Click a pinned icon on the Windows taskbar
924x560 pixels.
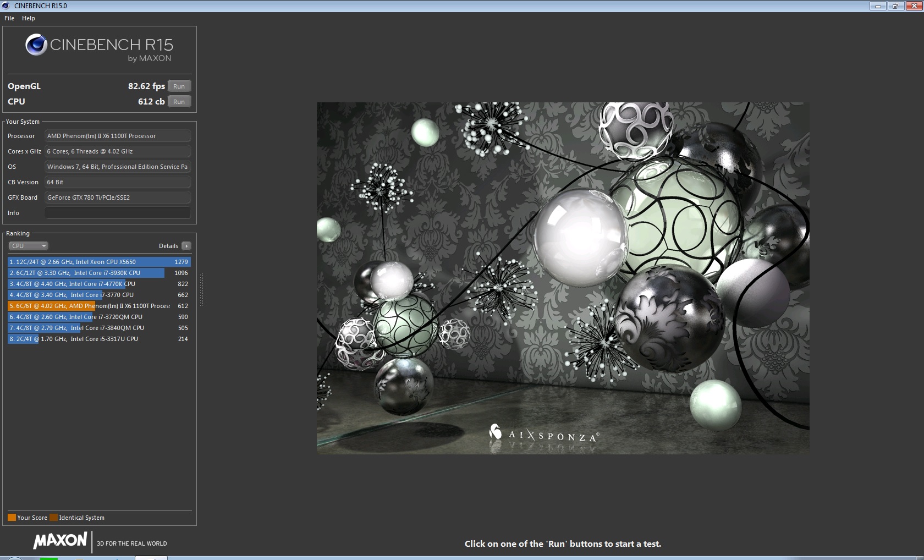pyautogui.click(x=50, y=558)
